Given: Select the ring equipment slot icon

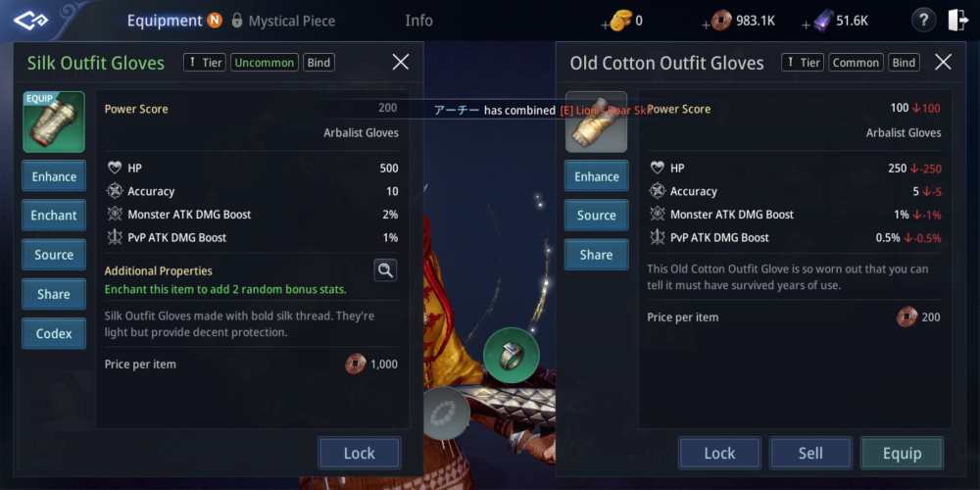Looking at the screenshot, I should point(512,356).
